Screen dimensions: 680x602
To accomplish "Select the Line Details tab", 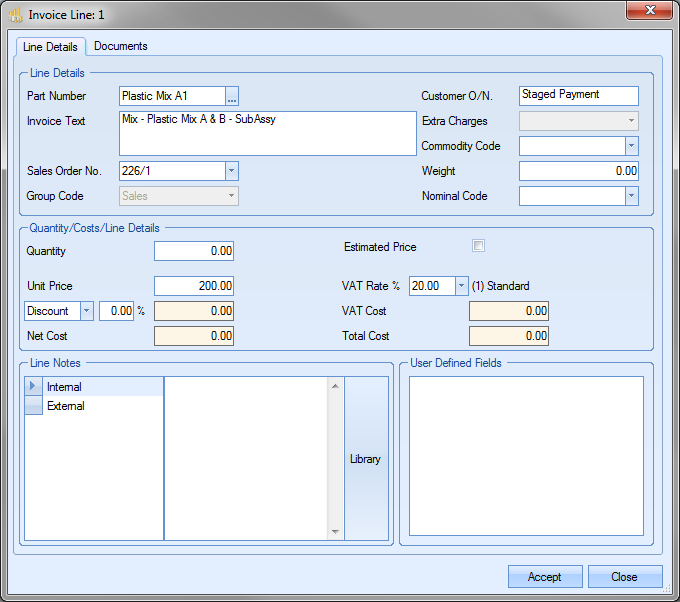I will [49, 47].
